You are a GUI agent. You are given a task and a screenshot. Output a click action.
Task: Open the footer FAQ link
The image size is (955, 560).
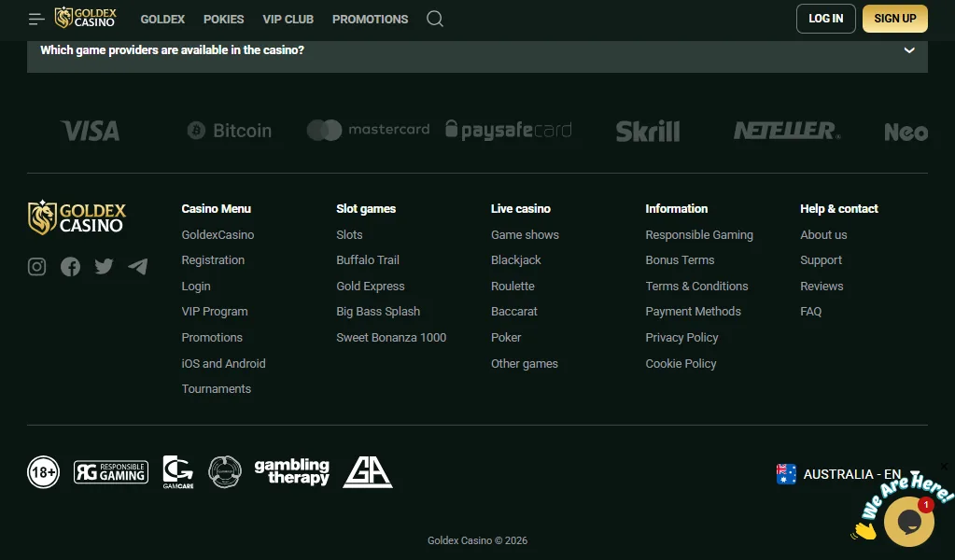point(810,312)
